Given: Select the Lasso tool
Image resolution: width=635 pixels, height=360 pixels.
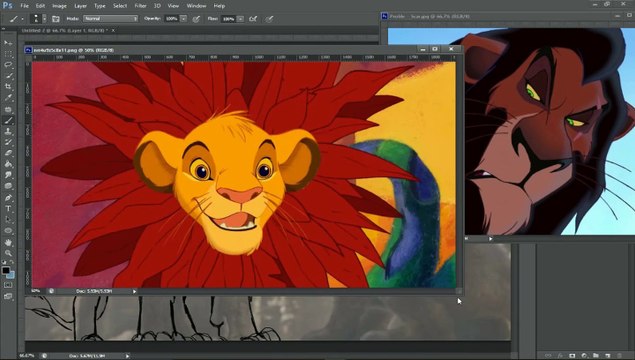Looking at the screenshot, I should (8, 64).
